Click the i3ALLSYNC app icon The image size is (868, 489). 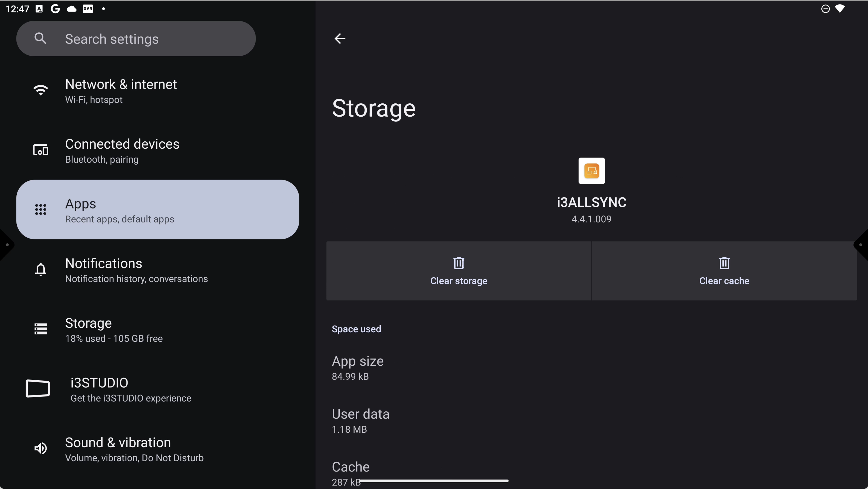click(x=591, y=171)
